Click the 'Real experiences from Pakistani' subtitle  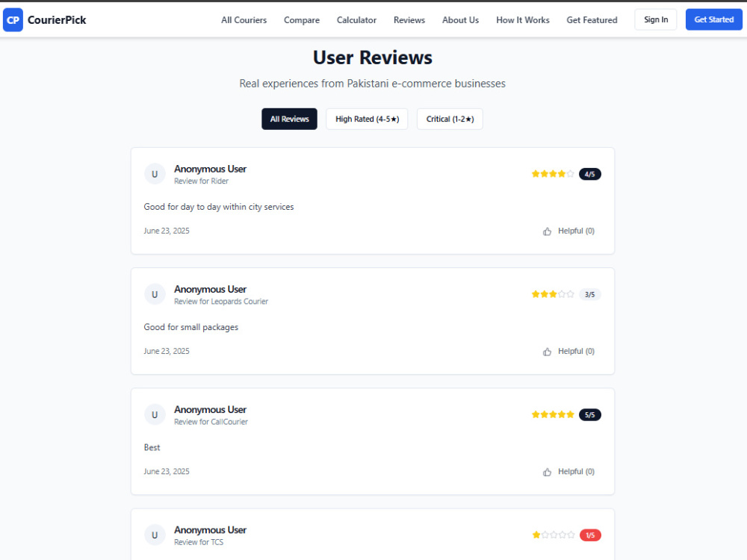pyautogui.click(x=373, y=84)
